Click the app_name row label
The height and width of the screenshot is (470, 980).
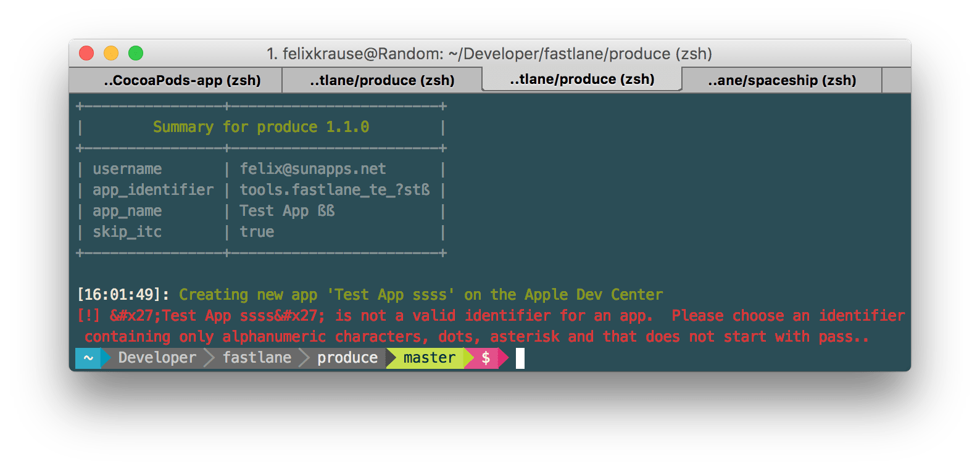tap(127, 211)
